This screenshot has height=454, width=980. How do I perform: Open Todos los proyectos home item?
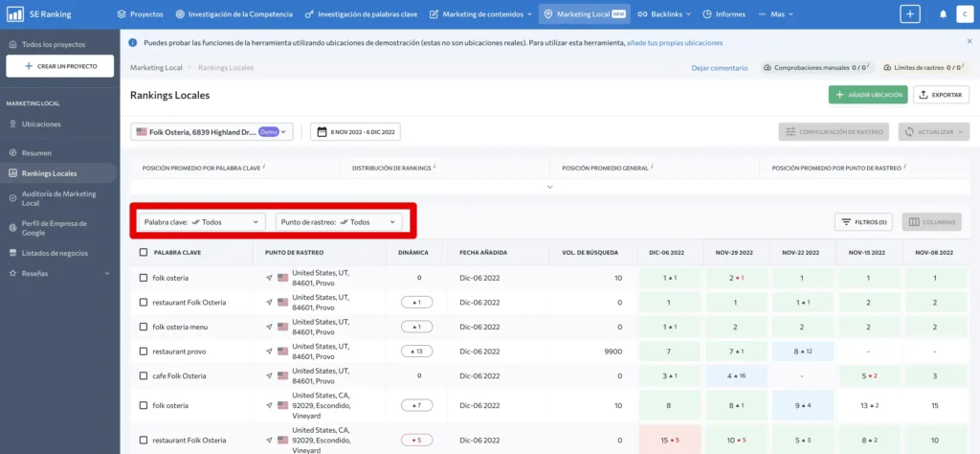pos(47,44)
